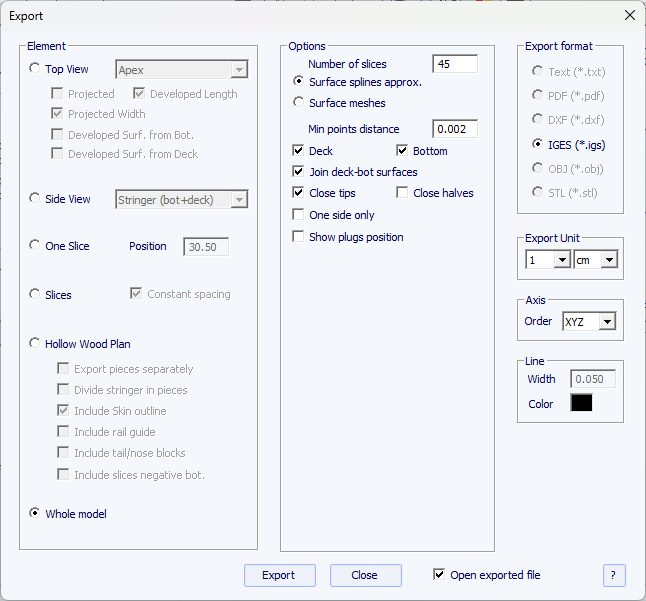Close the Export dialog with X

(x=630, y=16)
